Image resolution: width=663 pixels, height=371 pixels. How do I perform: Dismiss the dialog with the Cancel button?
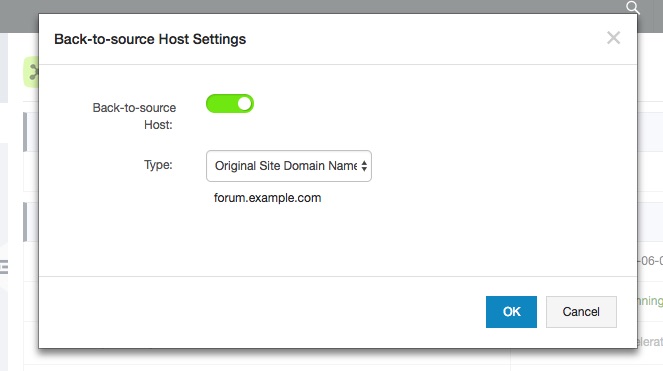coord(581,312)
